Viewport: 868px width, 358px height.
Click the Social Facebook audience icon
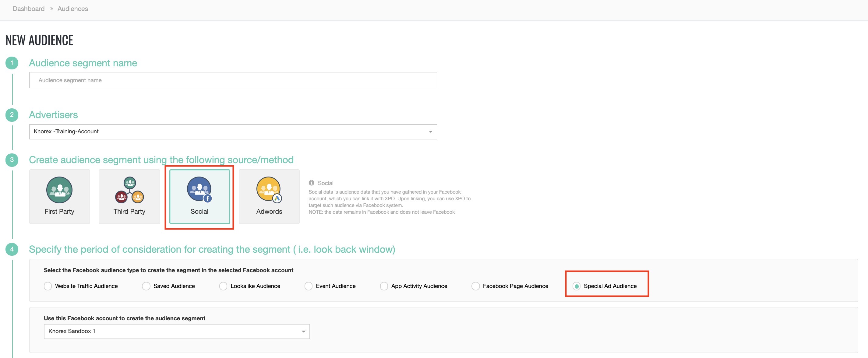[199, 190]
